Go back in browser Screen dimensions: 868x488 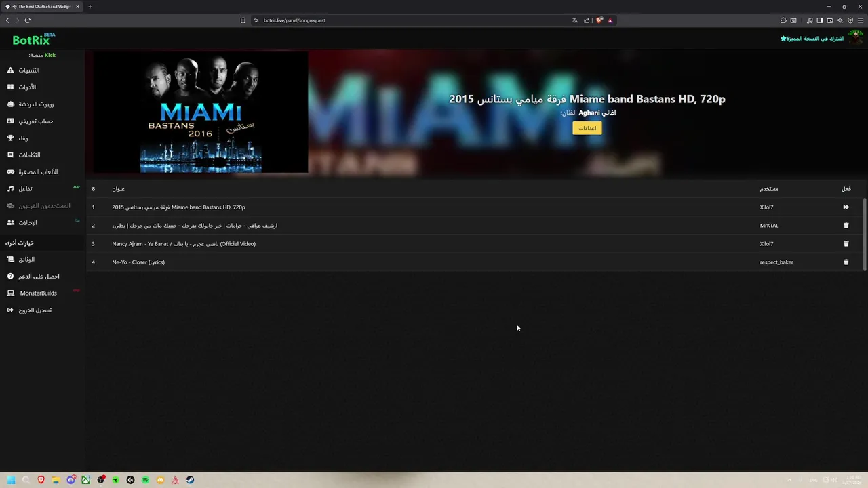(7, 20)
